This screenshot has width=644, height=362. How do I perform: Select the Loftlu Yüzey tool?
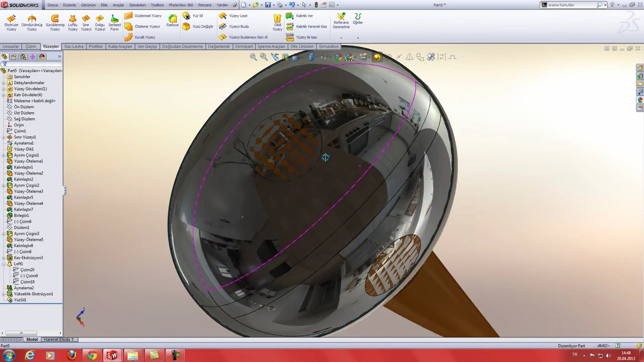pyautogui.click(x=72, y=23)
